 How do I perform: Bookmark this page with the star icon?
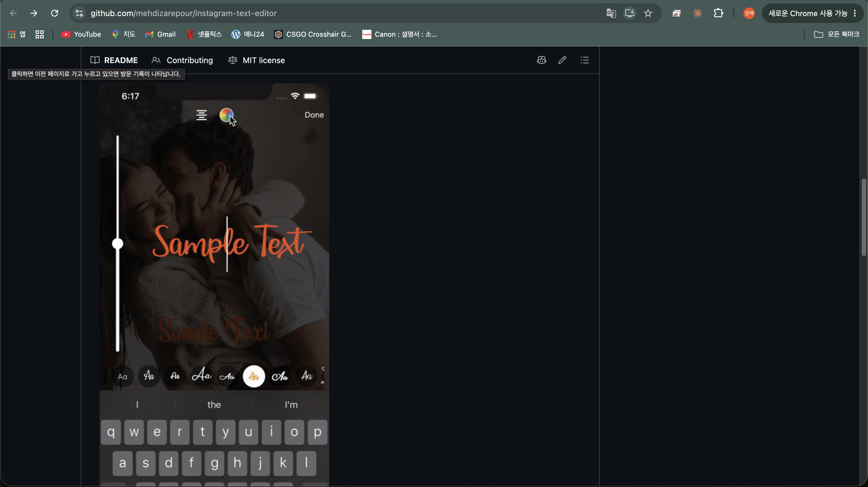648,13
